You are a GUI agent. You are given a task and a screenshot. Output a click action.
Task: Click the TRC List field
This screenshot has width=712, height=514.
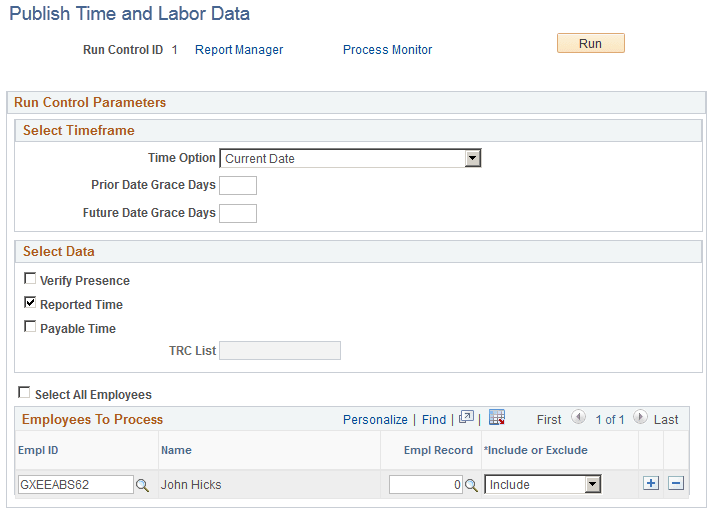(x=280, y=351)
